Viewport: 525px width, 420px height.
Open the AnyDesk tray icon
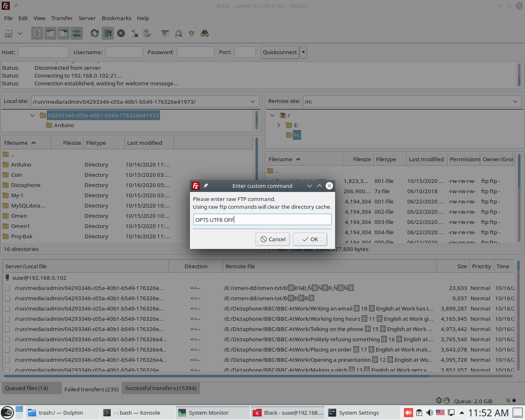pyautogui.click(x=409, y=413)
